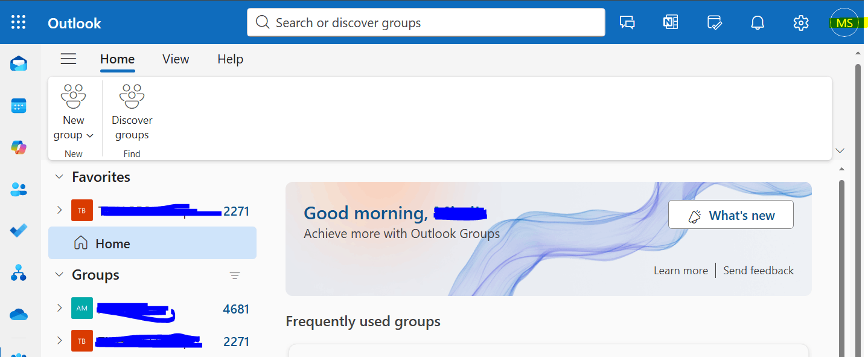Click the AM group avatar
This screenshot has width=868, height=357.
[82, 308]
